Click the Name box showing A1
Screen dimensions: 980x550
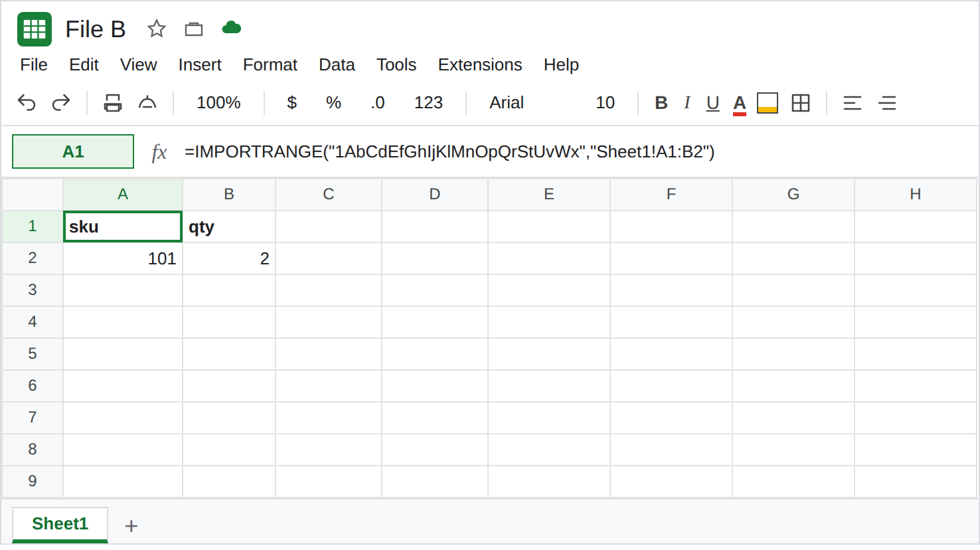(73, 151)
